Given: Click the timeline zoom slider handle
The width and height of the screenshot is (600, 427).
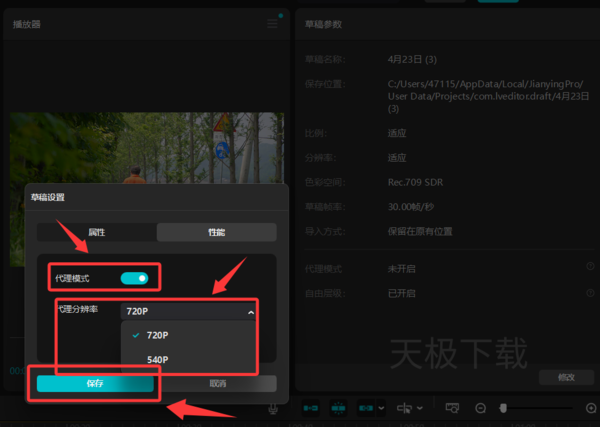Looking at the screenshot, I should click(x=503, y=409).
